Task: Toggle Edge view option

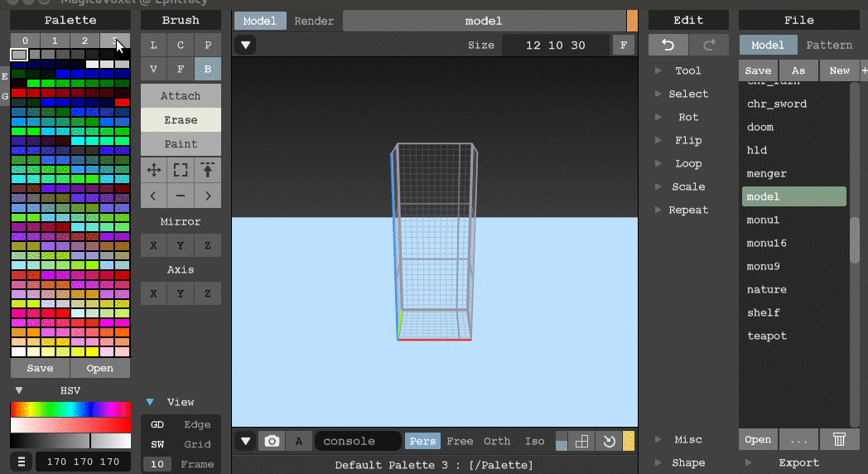Action: 197,425
